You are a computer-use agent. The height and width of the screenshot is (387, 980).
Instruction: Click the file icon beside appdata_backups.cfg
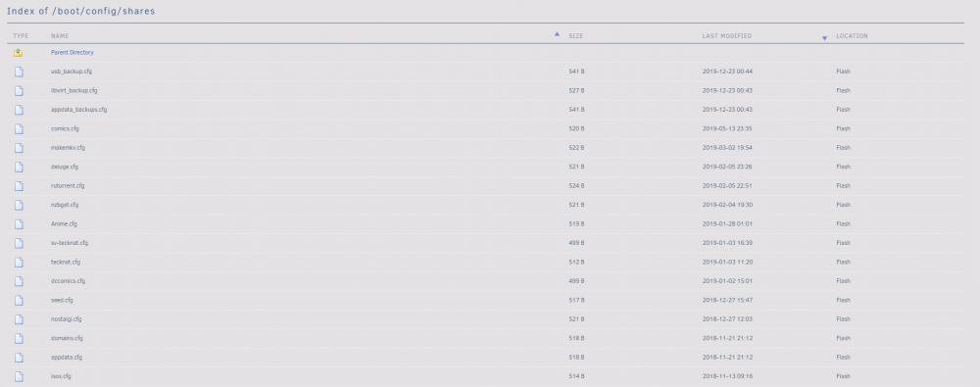point(19,110)
